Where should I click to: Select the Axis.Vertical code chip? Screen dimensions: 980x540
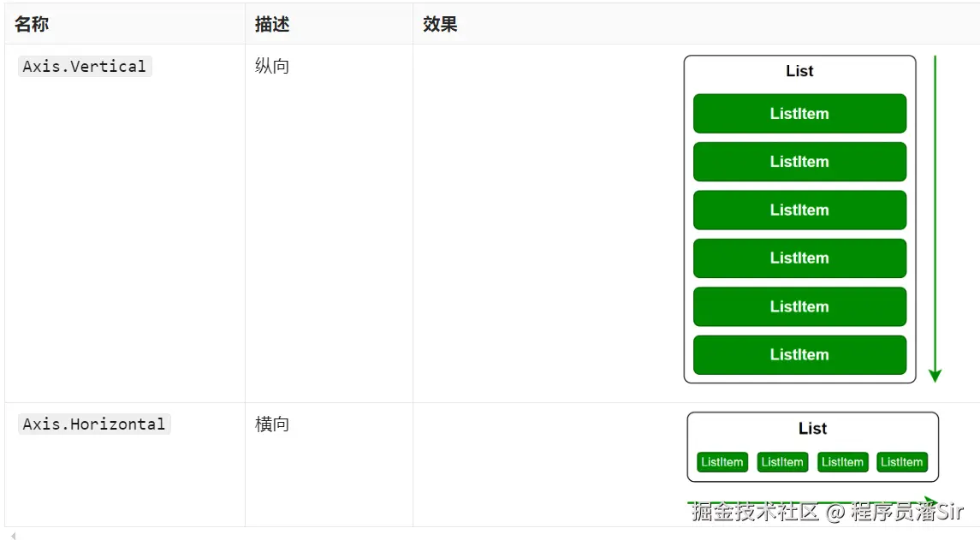click(84, 66)
